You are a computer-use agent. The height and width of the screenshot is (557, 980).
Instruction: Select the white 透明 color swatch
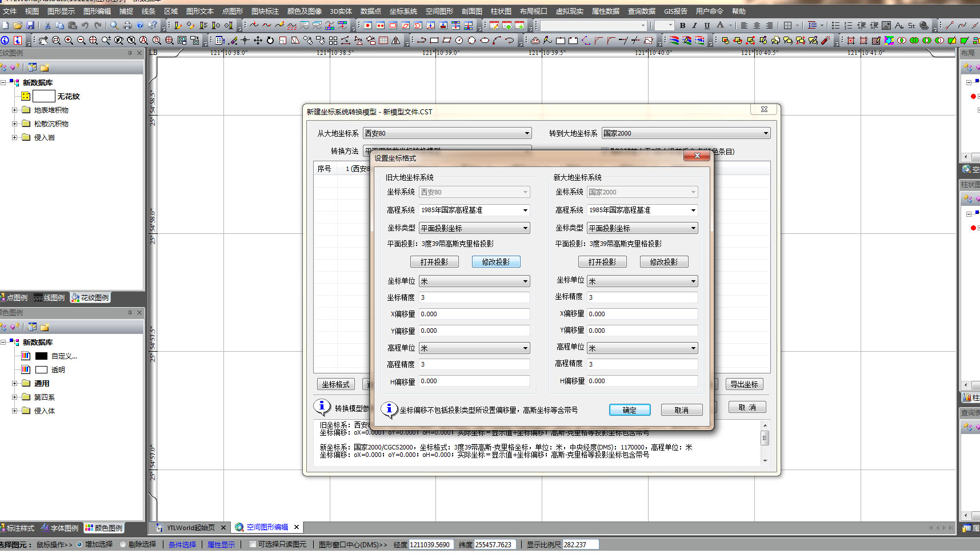point(41,369)
